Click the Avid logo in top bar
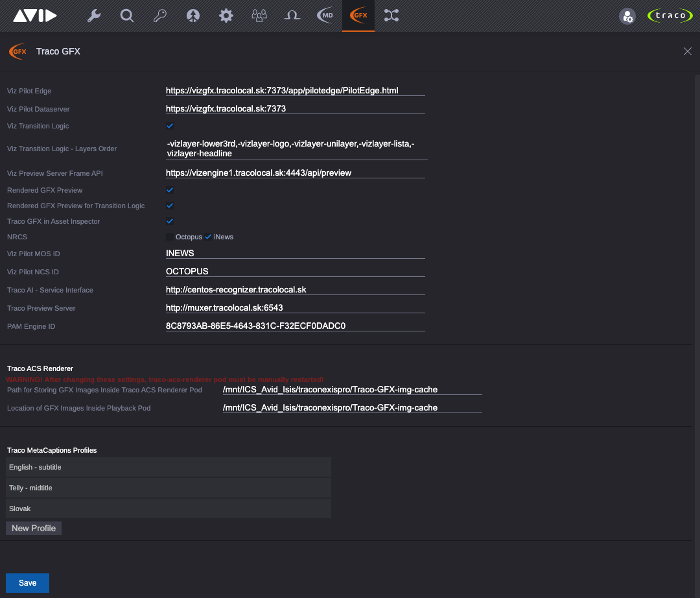This screenshot has width=700, height=598. tap(35, 16)
